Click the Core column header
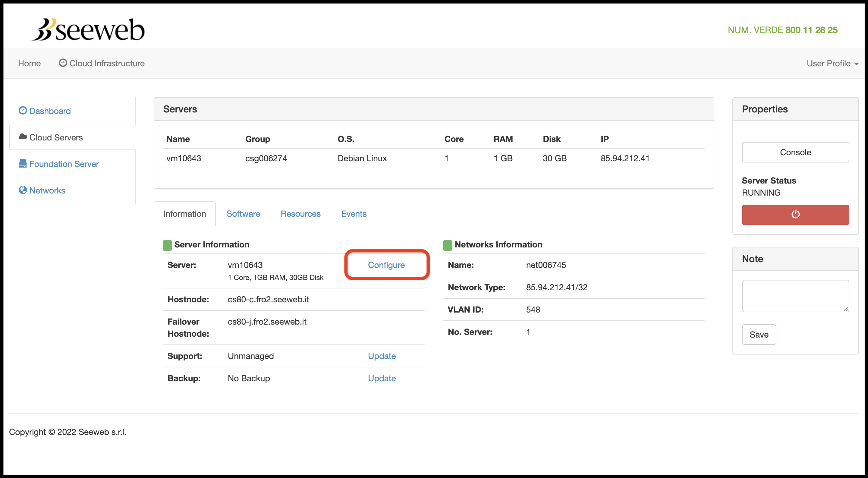868x478 pixels. pos(454,139)
